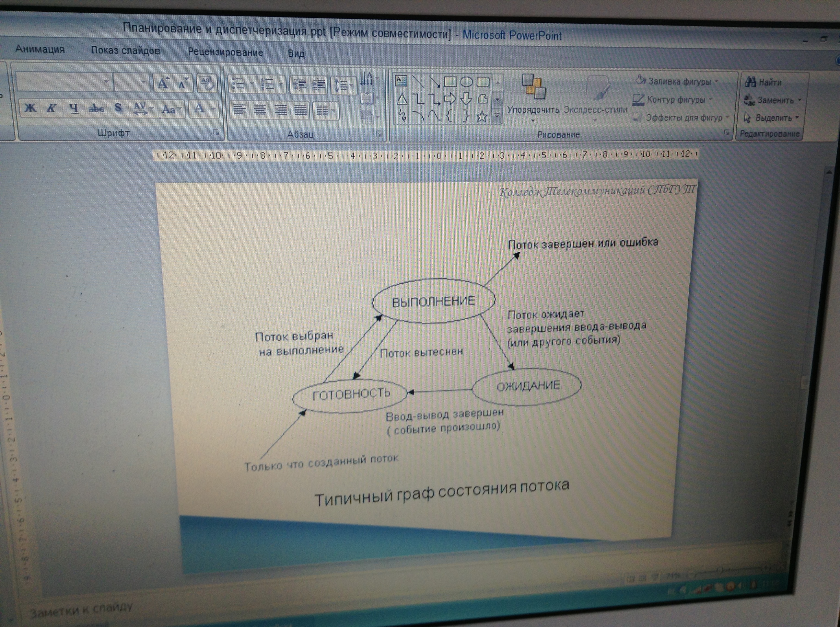Toggle strikethrough (abc) formatting
Viewport: 840px width, 627px height.
click(96, 109)
